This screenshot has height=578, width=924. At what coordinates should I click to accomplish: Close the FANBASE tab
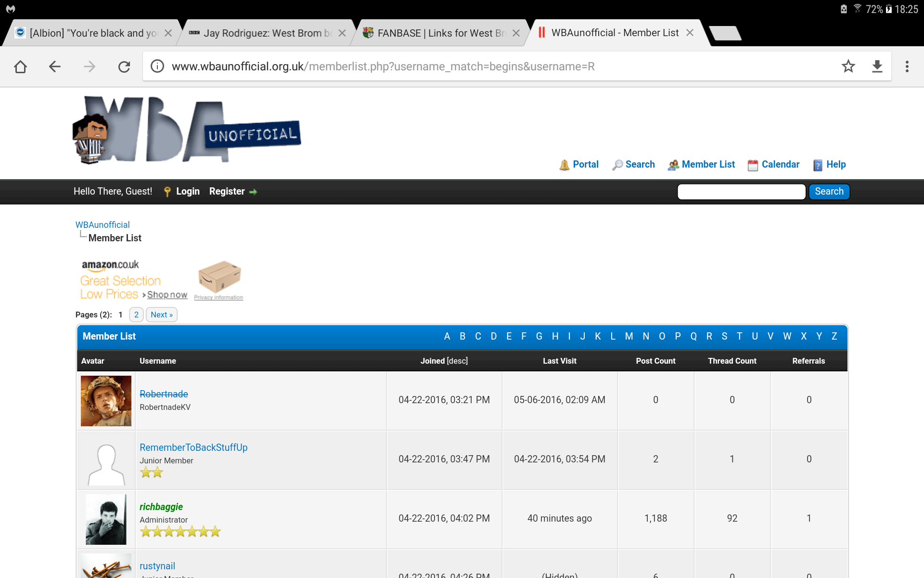click(x=516, y=33)
